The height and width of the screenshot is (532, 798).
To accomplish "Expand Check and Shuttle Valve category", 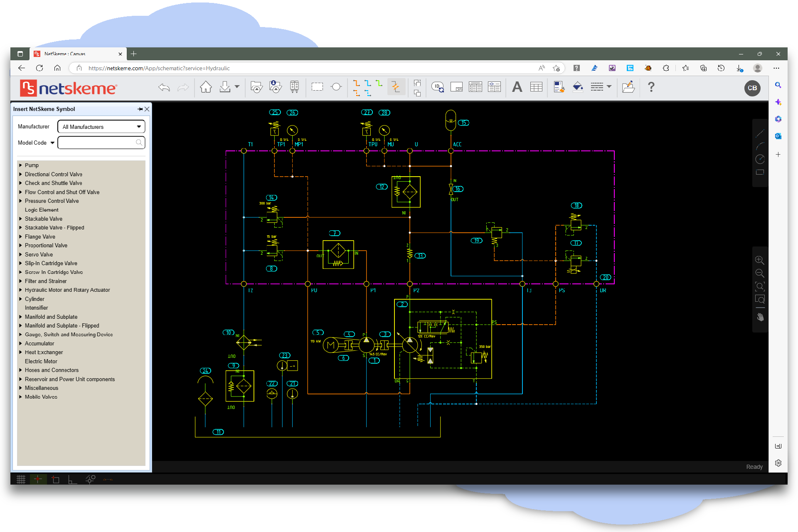I will tap(20, 183).
